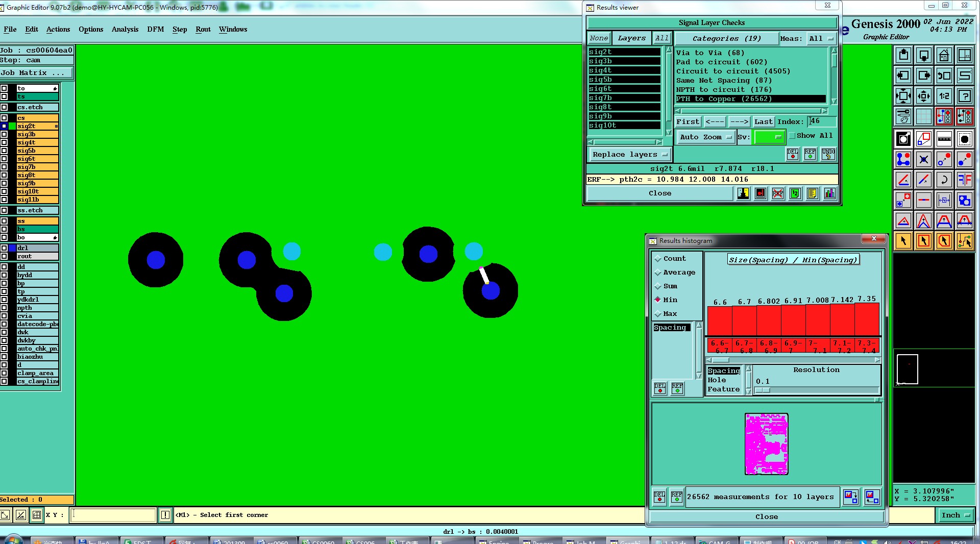Open the Replace layers dropdown
The image size is (980, 544).
tap(630, 154)
